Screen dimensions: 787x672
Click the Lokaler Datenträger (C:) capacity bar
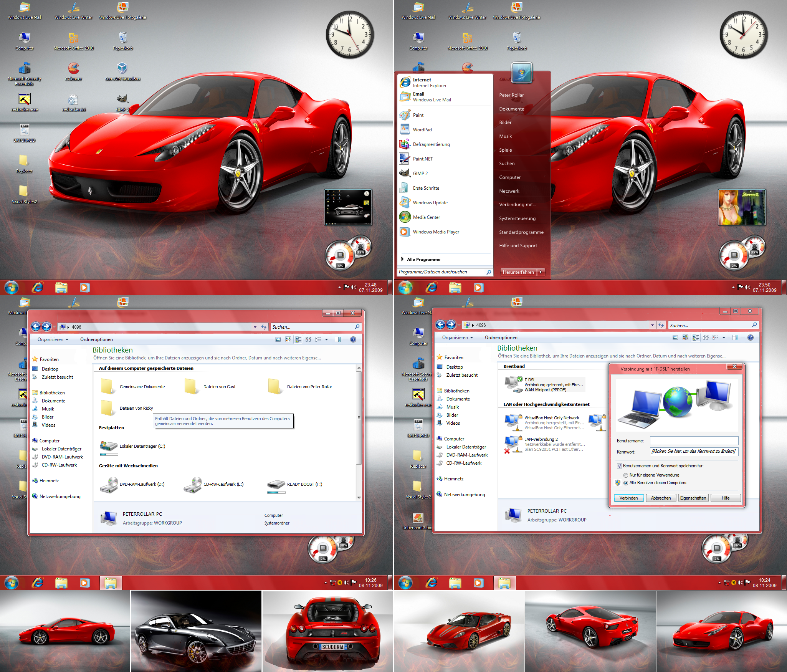(x=109, y=454)
